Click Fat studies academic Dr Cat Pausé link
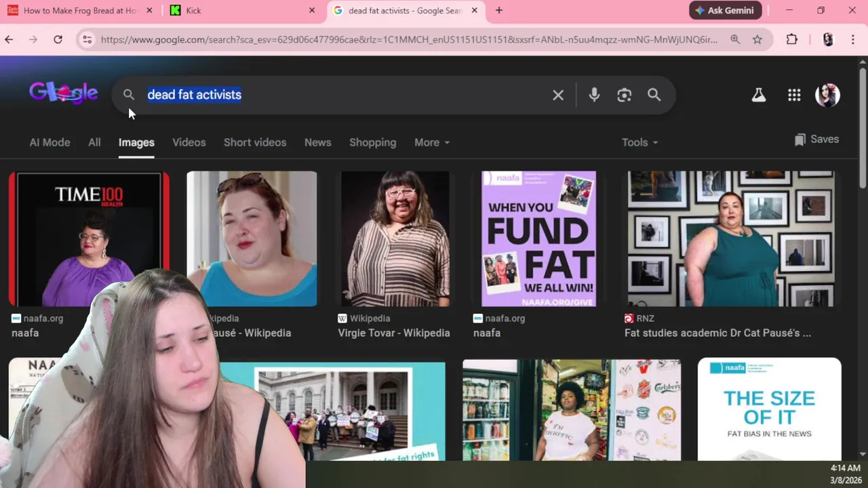868x488 pixels. point(717,333)
